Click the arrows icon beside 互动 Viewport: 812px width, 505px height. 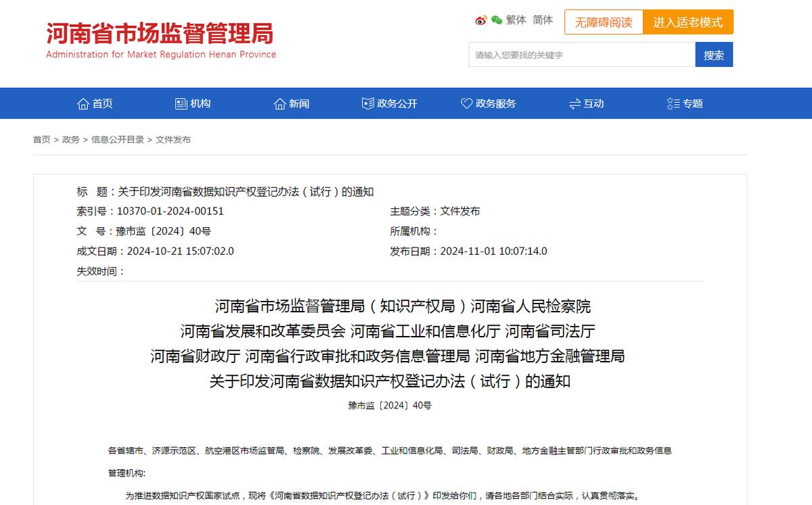tap(575, 104)
